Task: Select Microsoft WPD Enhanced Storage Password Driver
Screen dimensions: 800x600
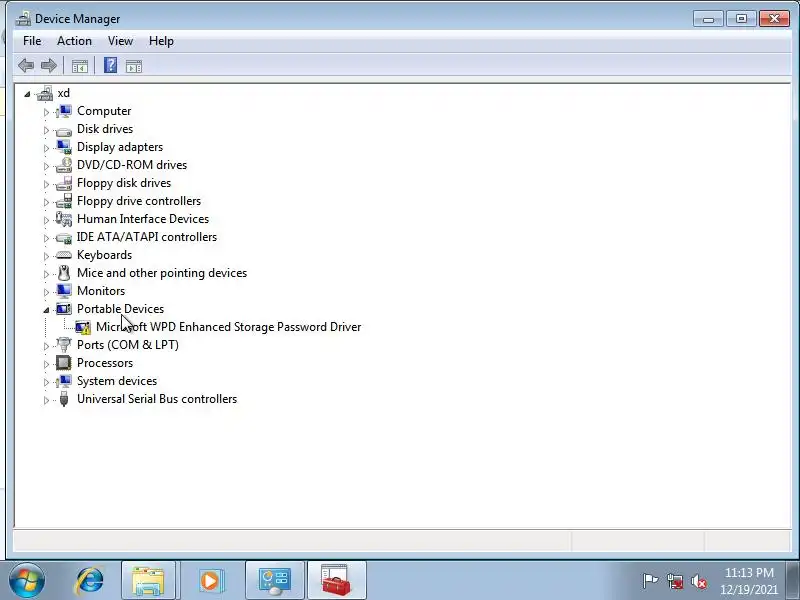Action: (229, 327)
